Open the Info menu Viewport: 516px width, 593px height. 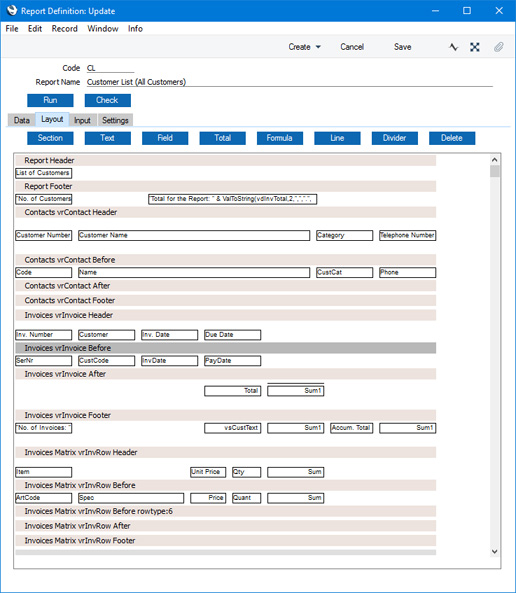coord(135,29)
